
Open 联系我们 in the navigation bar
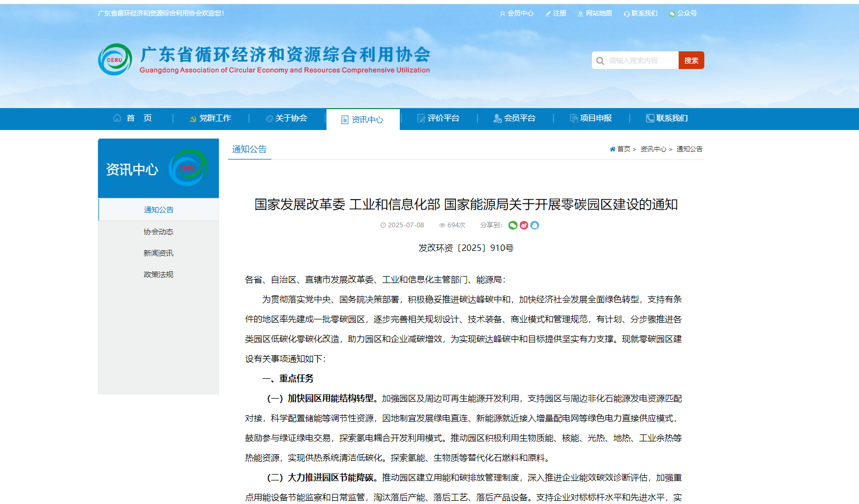(x=672, y=118)
